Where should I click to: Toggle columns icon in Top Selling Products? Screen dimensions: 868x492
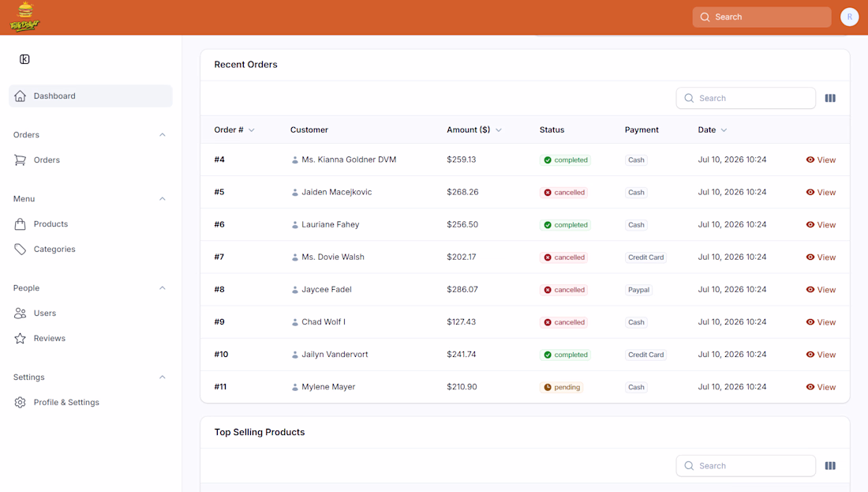click(830, 466)
